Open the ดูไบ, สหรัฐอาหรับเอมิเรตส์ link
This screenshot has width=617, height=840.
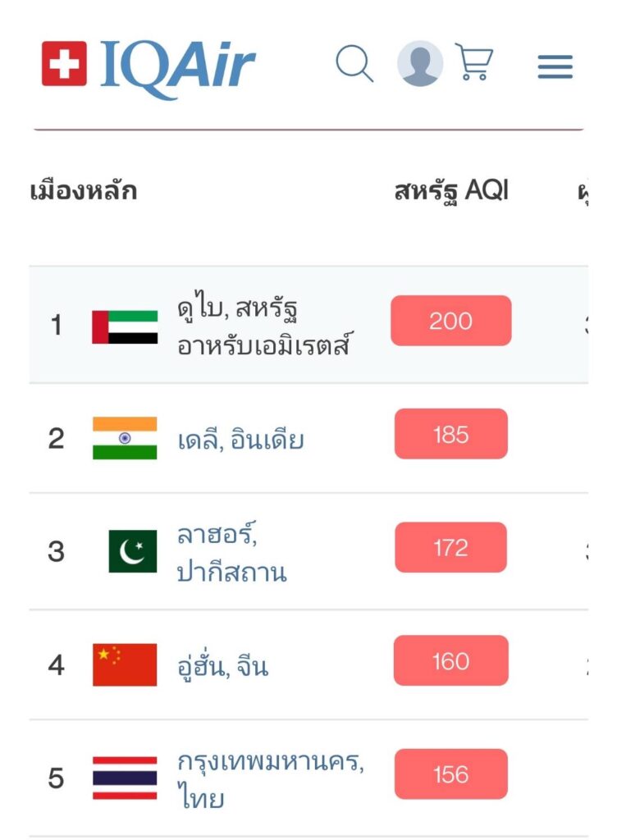point(263,327)
